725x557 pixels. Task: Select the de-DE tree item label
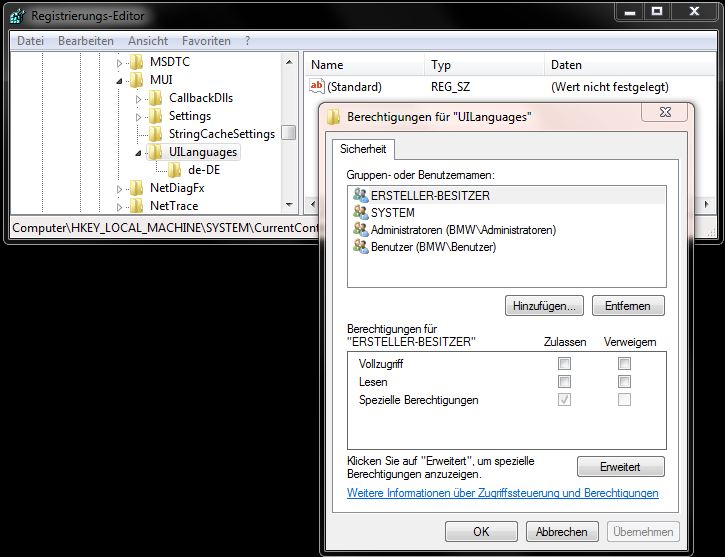[x=204, y=170]
